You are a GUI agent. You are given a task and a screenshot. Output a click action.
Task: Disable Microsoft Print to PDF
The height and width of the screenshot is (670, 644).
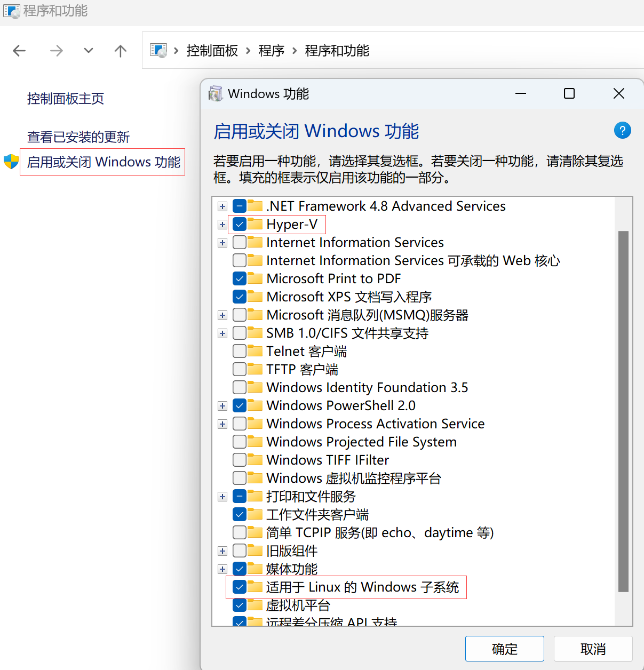(x=239, y=278)
